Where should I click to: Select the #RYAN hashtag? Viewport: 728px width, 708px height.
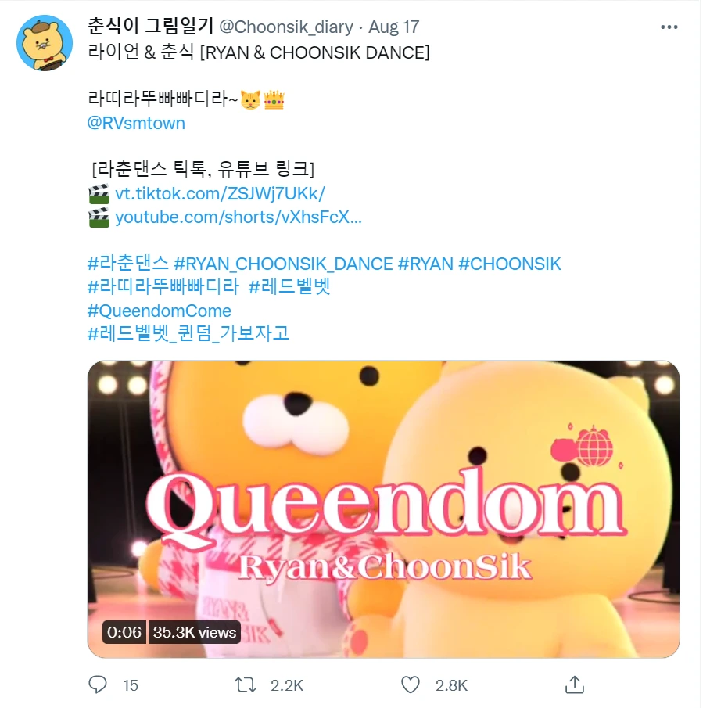[x=425, y=264]
